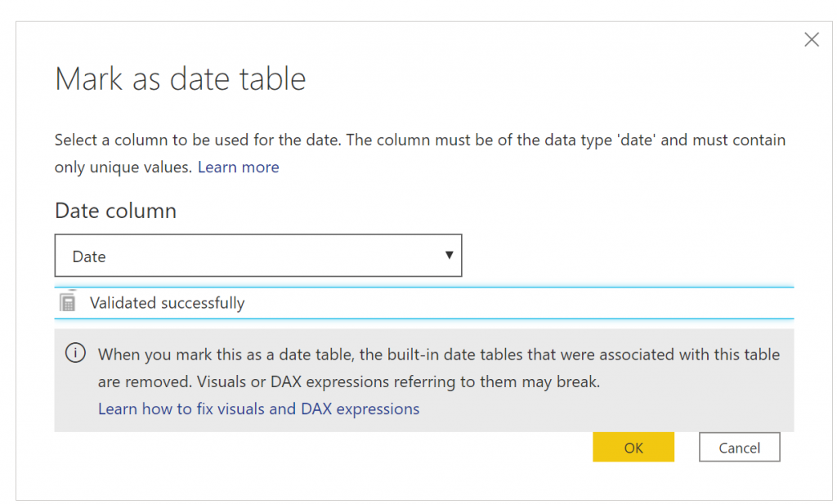Open the Learn more link

click(x=238, y=167)
